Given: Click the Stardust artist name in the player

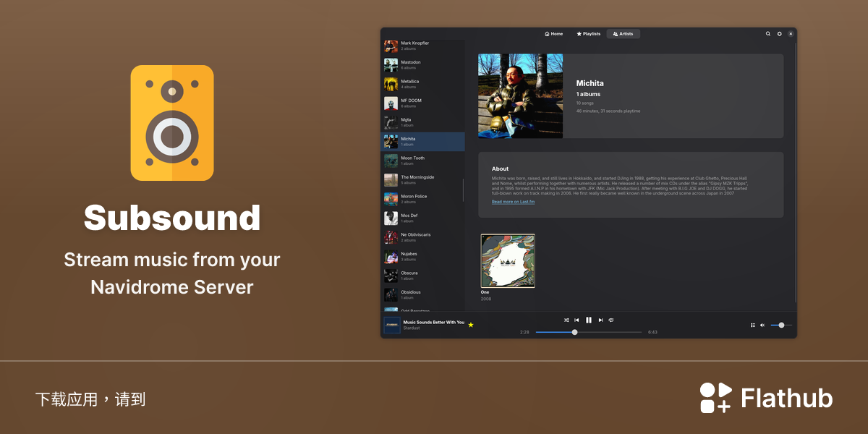Looking at the screenshot, I should tap(412, 328).
